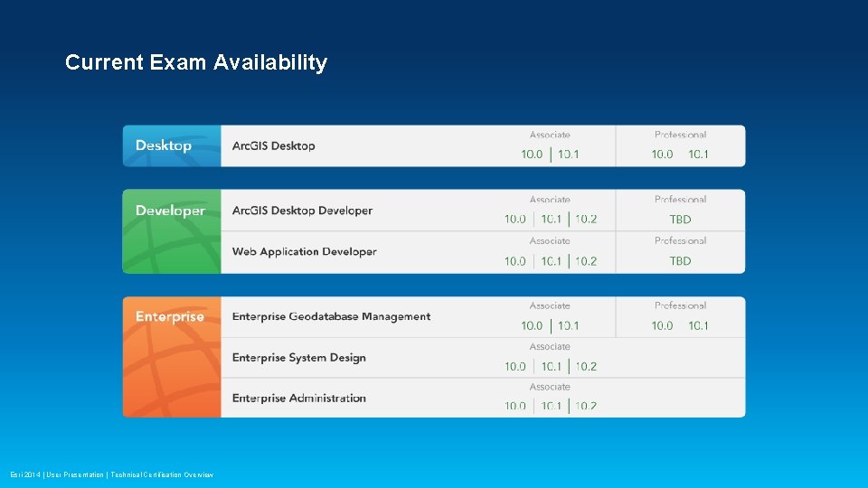This screenshot has width=868, height=488.
Task: Click TBD for Web Application Developer Professional
Action: tap(680, 261)
